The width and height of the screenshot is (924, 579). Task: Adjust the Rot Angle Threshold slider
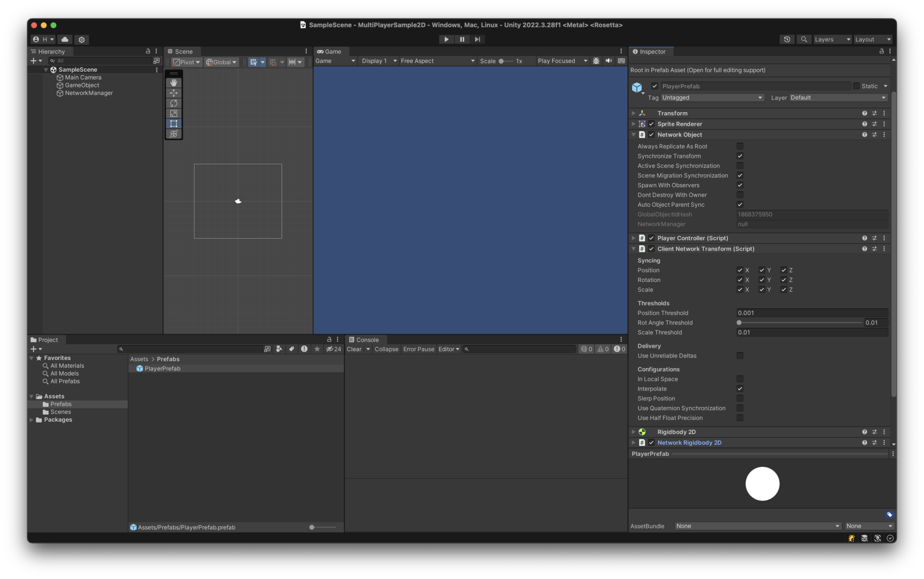(799, 323)
